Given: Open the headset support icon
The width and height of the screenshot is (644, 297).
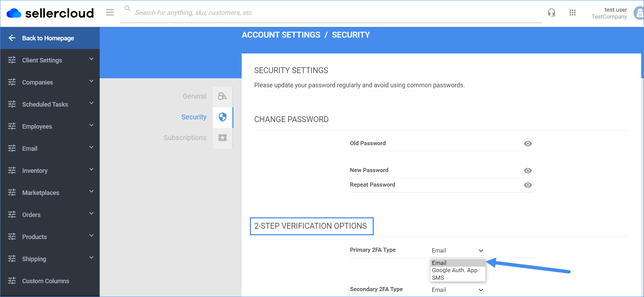Looking at the screenshot, I should pyautogui.click(x=552, y=13).
